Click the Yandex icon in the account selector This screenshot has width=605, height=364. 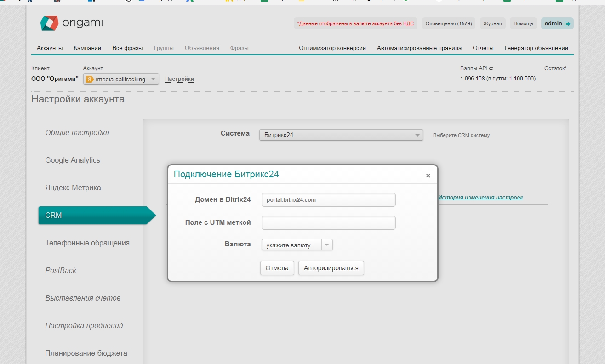90,79
